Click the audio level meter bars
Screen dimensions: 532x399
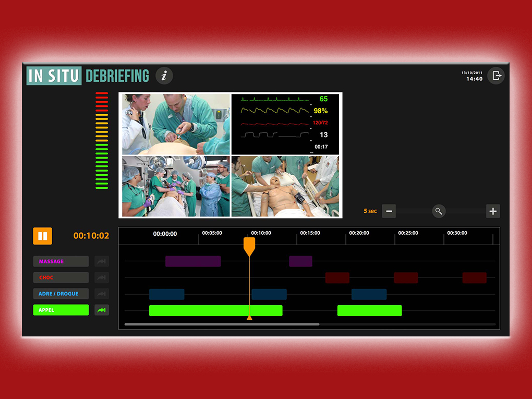pos(102,140)
